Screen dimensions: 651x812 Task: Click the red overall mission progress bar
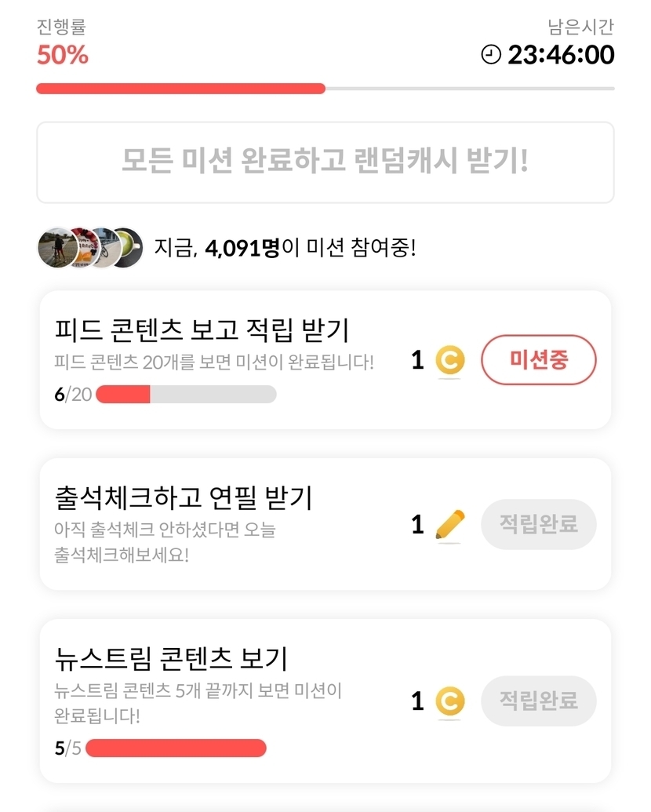[180, 89]
